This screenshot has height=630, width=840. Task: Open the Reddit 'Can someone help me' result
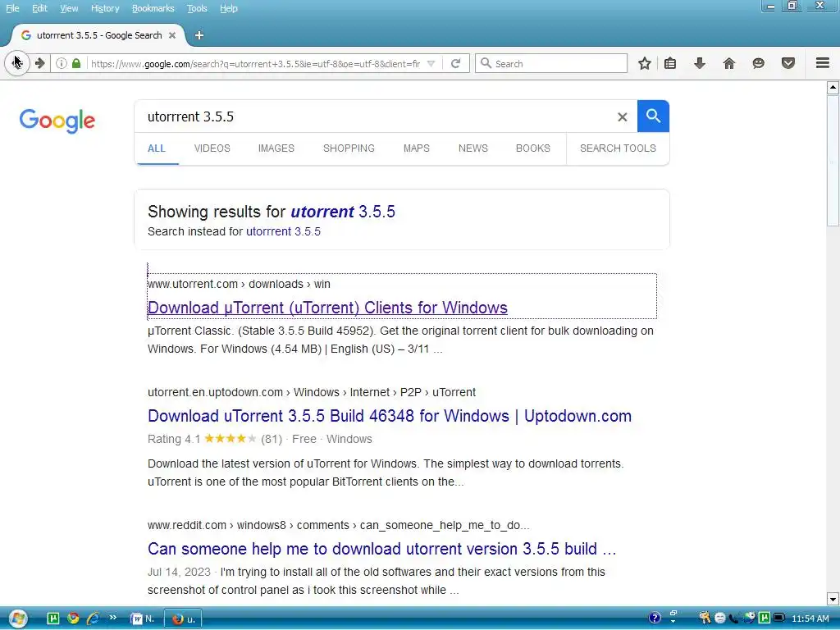(382, 549)
